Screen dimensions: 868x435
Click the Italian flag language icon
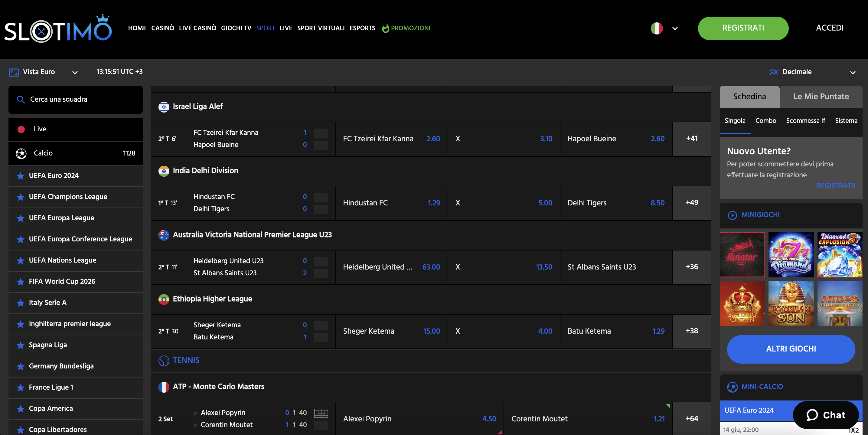pyautogui.click(x=657, y=28)
